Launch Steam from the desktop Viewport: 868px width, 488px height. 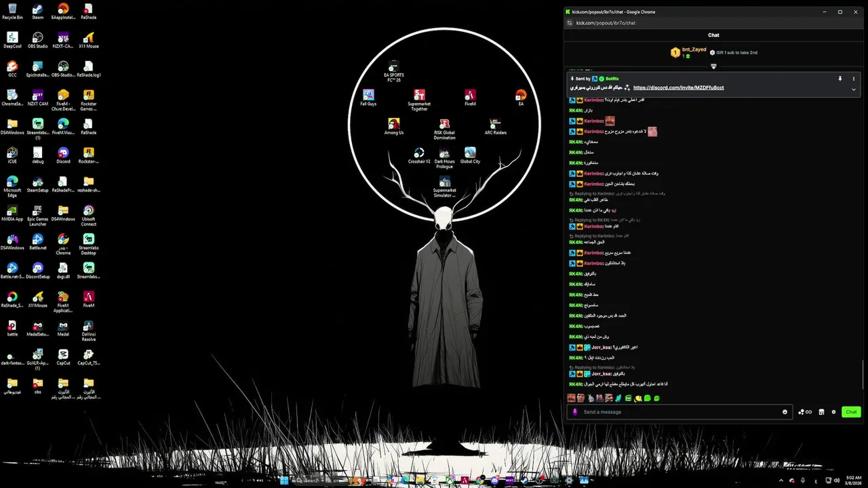[38, 12]
